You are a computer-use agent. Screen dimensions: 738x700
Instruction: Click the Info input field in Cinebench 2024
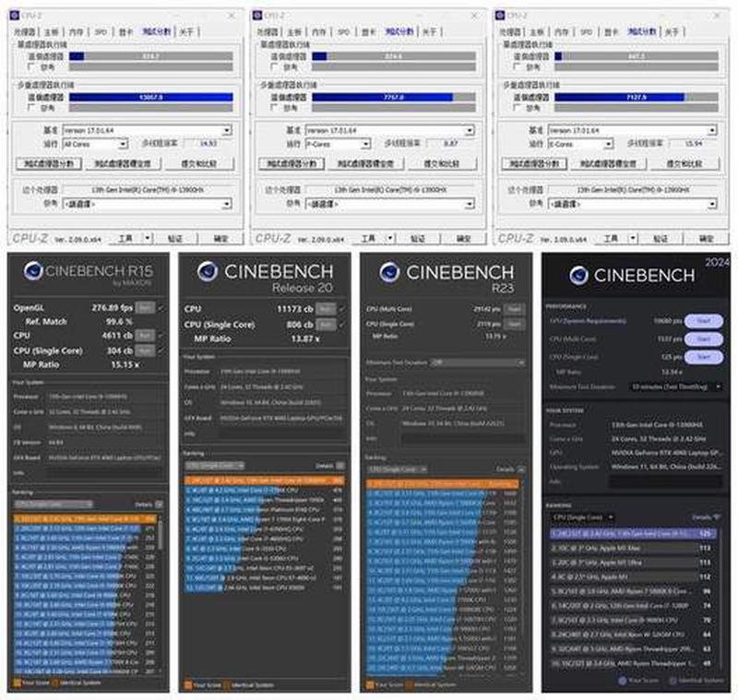[x=665, y=481]
